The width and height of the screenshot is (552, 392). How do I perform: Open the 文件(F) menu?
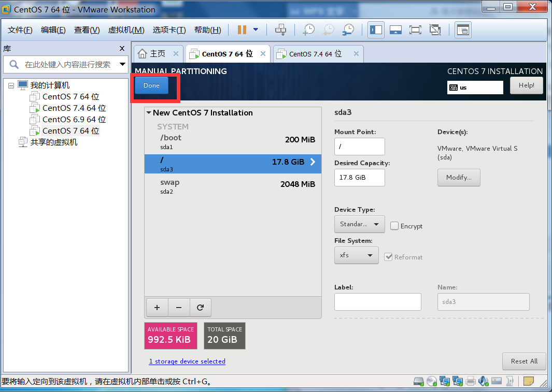coord(20,30)
